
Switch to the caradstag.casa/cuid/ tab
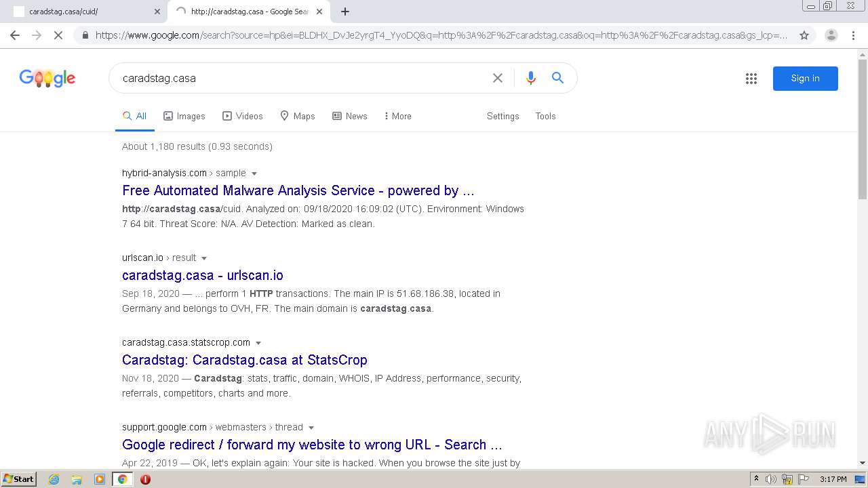tap(85, 12)
